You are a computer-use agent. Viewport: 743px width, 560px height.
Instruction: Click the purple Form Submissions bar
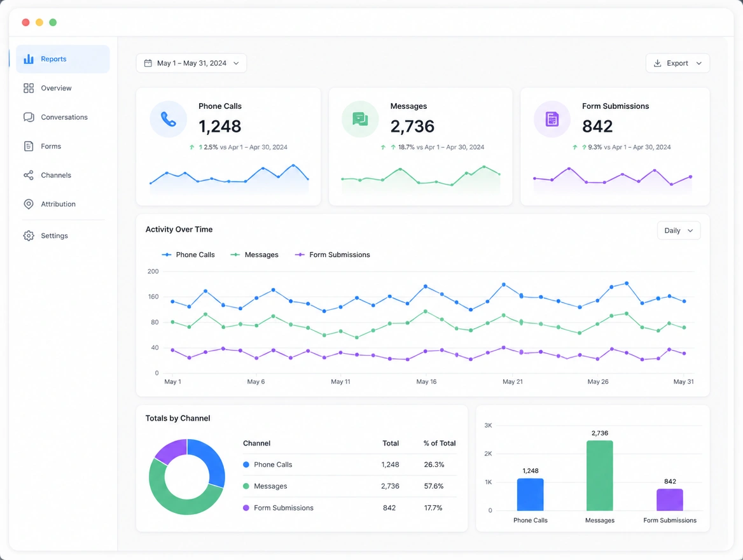(670, 500)
